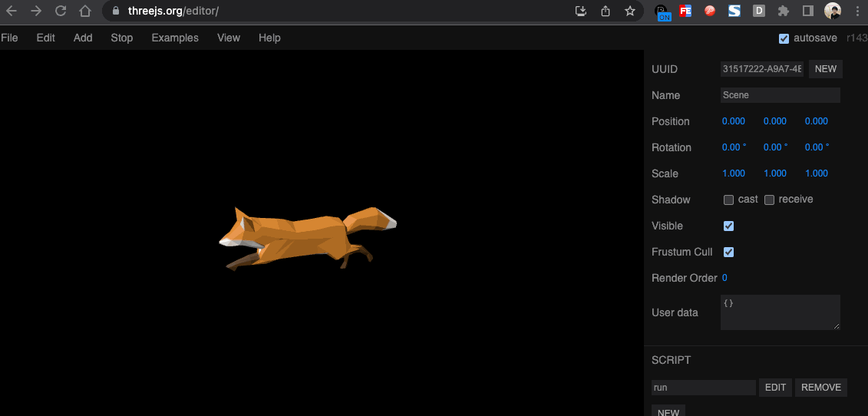Select Scale Y value

pyautogui.click(x=775, y=173)
